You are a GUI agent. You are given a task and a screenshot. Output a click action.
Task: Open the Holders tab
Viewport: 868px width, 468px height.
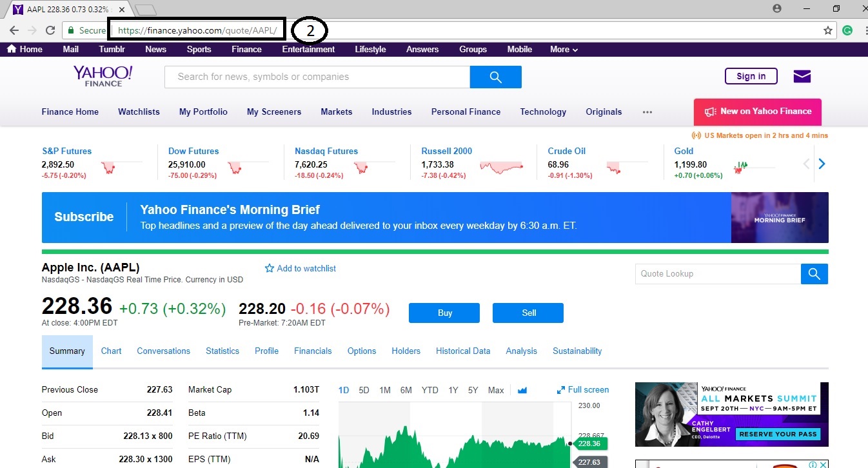[406, 351]
